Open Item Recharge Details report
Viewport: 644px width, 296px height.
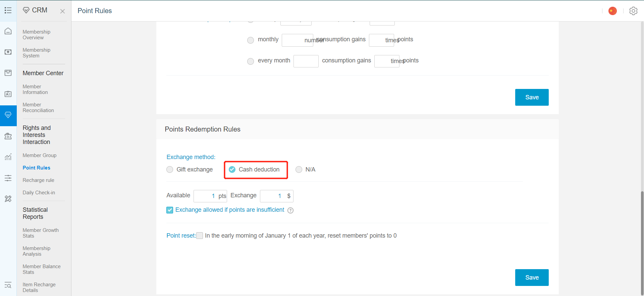(x=39, y=287)
